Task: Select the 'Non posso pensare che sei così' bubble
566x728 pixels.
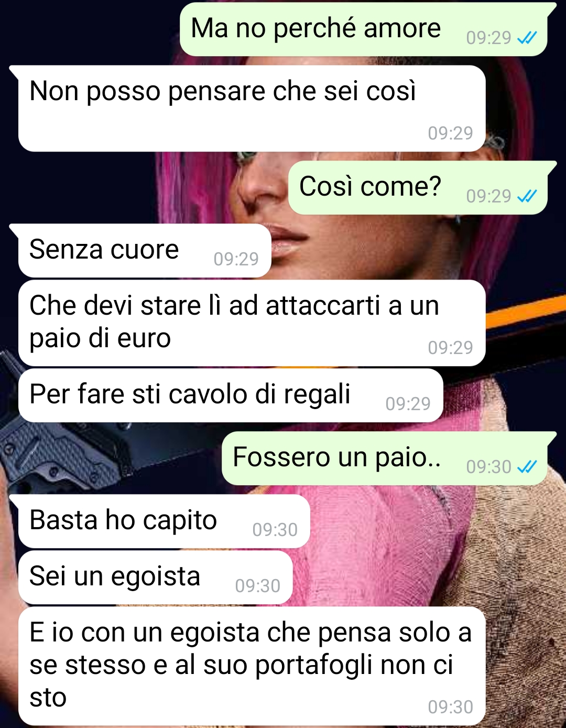Action: click(252, 109)
